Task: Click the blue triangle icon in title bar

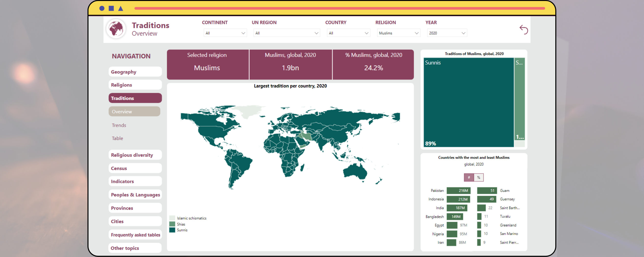Action: tap(121, 9)
